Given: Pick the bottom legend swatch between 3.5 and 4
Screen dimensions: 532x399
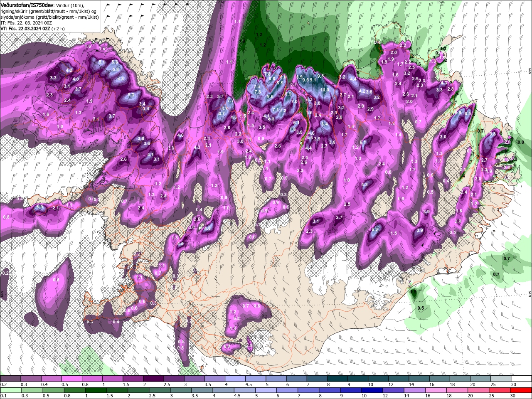Looking at the screenshot, I should coord(202,390).
